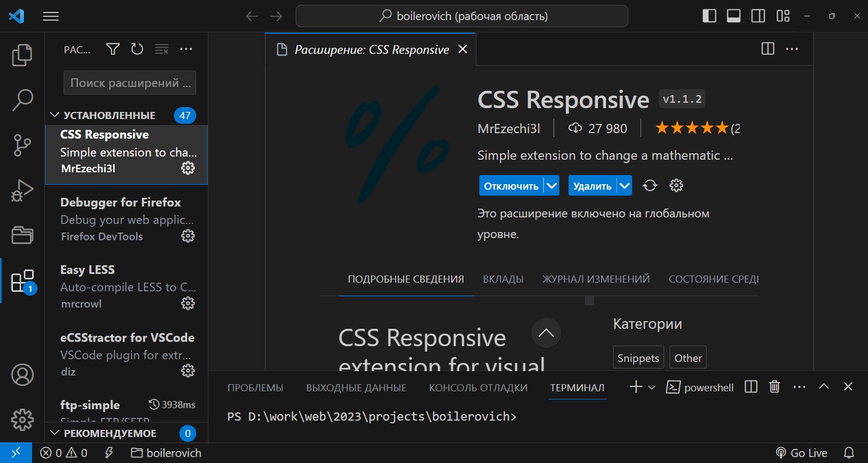Click the boilerovich command center search box

coord(462,16)
